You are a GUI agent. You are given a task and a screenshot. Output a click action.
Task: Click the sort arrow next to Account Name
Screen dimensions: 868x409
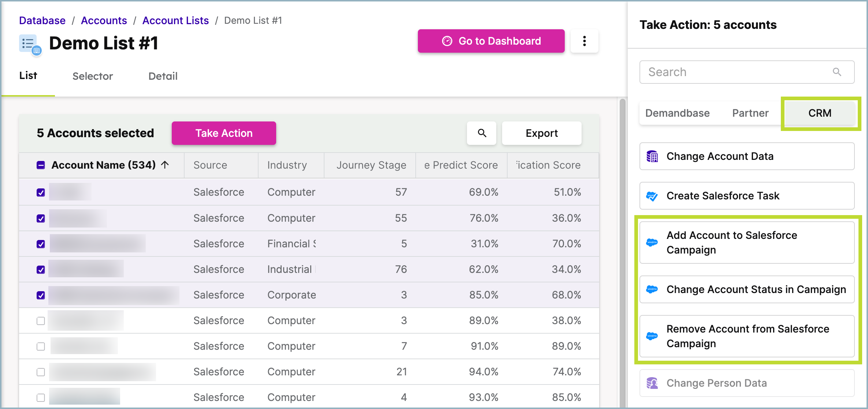165,165
